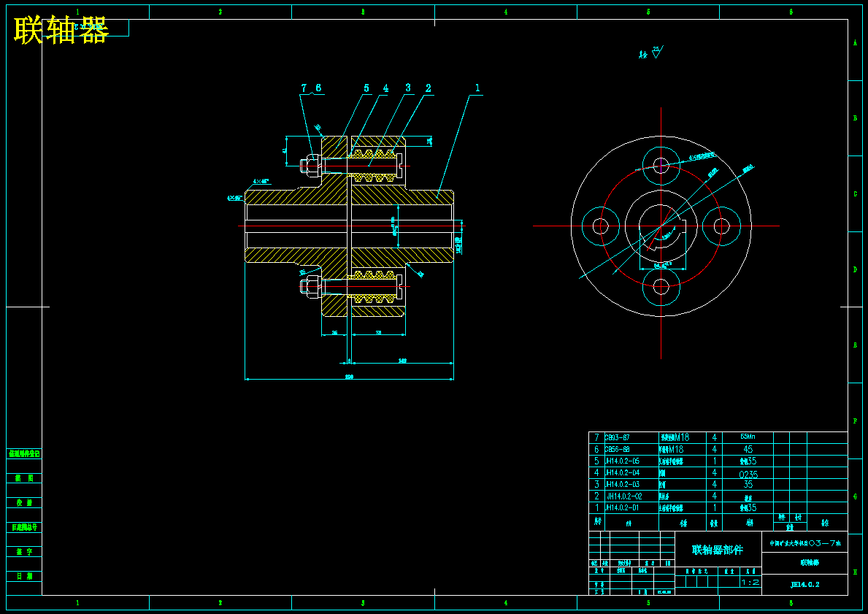Select parts list cell JH14.0.2-03
The image size is (868, 614).
coord(622,485)
